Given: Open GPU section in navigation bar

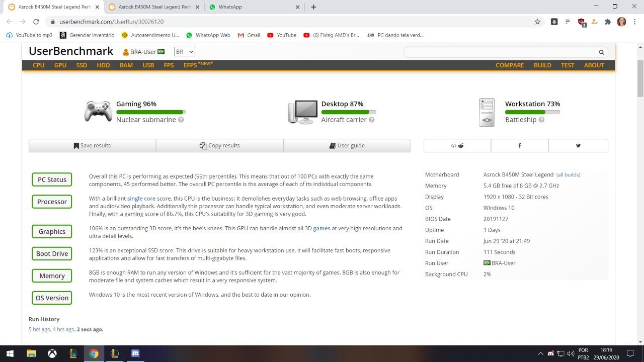Looking at the screenshot, I should point(60,65).
